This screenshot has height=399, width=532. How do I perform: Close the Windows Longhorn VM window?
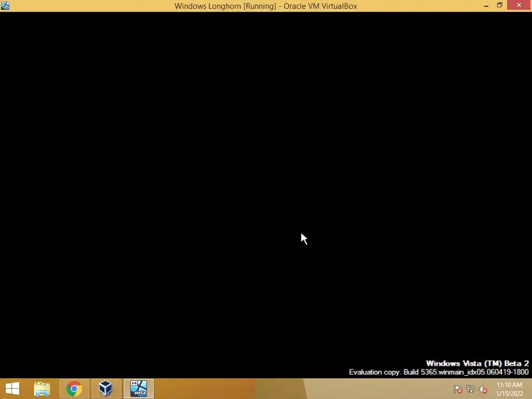pos(519,5)
